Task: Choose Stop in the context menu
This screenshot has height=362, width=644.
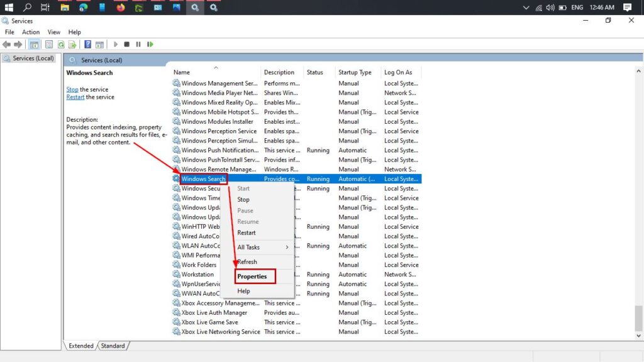Action: 257,199
